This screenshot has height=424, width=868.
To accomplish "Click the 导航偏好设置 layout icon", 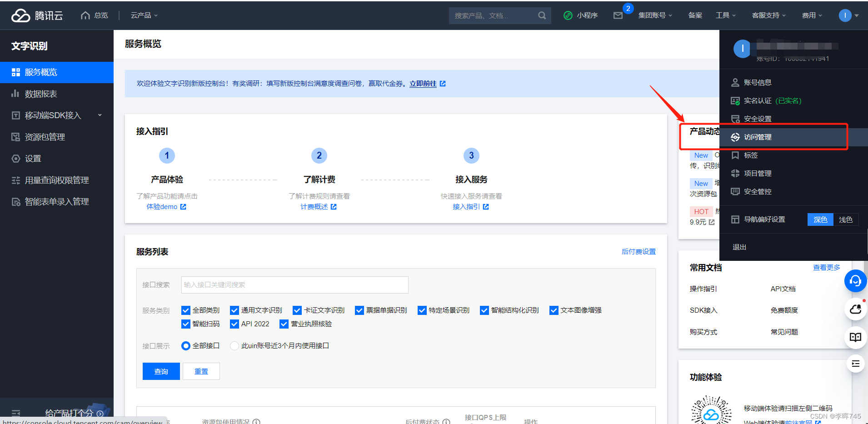I will point(735,219).
